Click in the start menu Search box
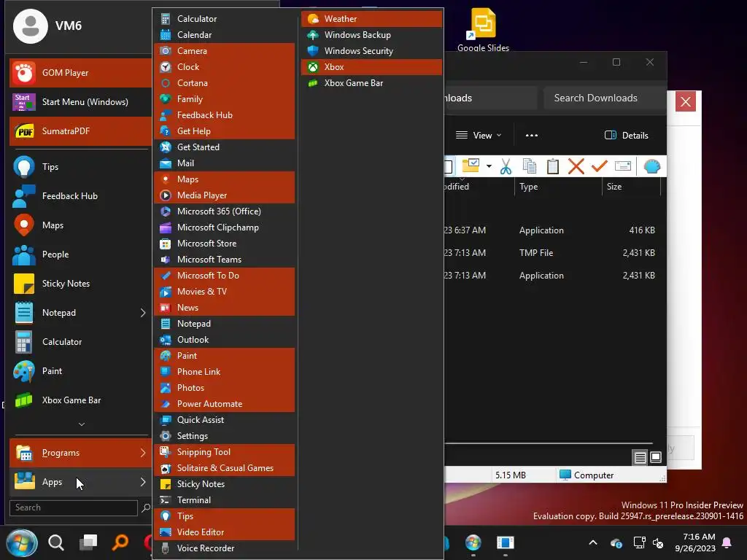The image size is (747, 560). point(74,507)
